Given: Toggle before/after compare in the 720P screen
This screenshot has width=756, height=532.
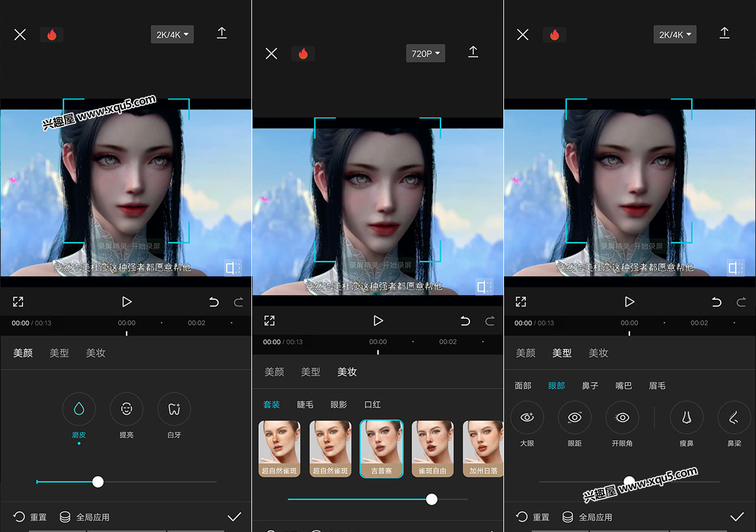Looking at the screenshot, I should pos(484,287).
